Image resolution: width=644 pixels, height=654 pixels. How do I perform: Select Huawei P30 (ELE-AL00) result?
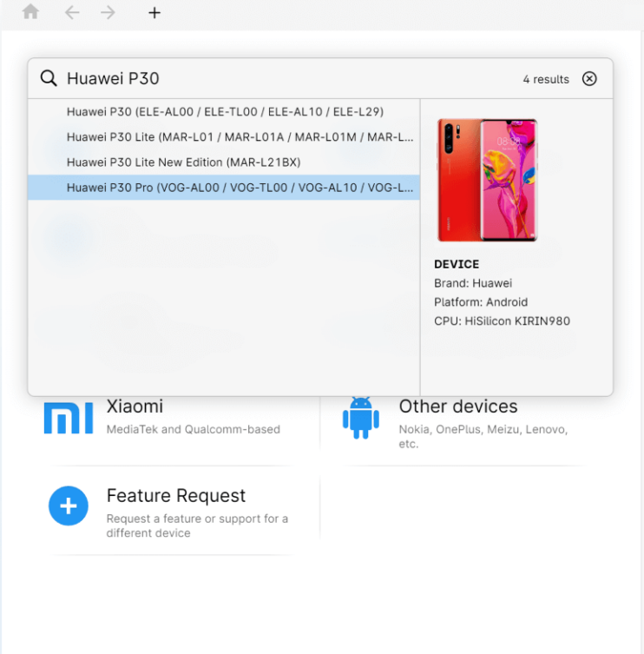pyautogui.click(x=224, y=112)
